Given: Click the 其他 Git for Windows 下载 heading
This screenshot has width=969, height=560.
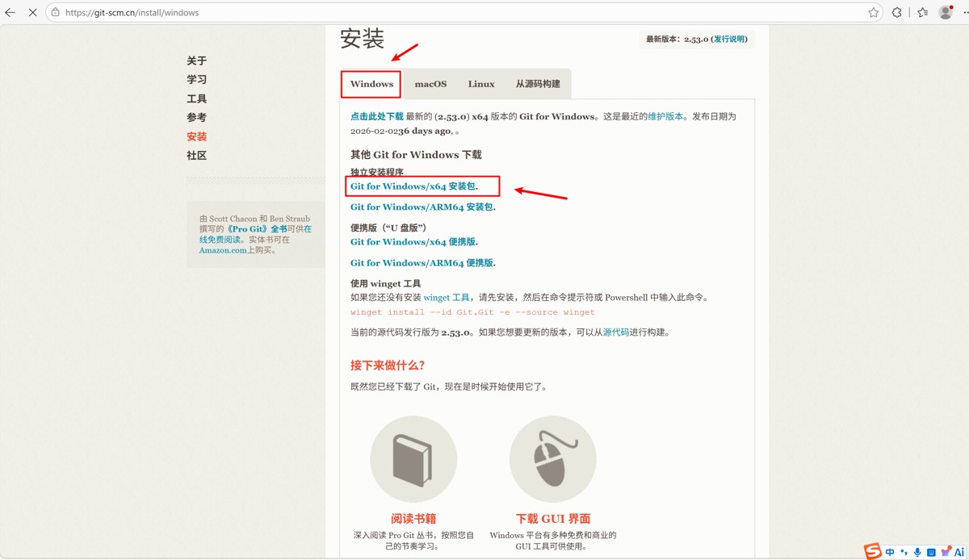Looking at the screenshot, I should 416,154.
